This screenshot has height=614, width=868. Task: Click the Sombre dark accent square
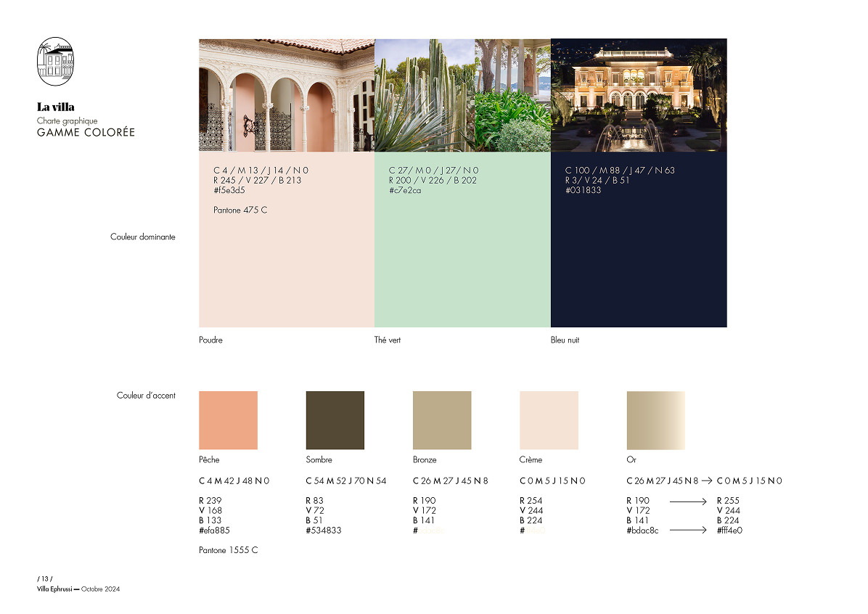335,419
